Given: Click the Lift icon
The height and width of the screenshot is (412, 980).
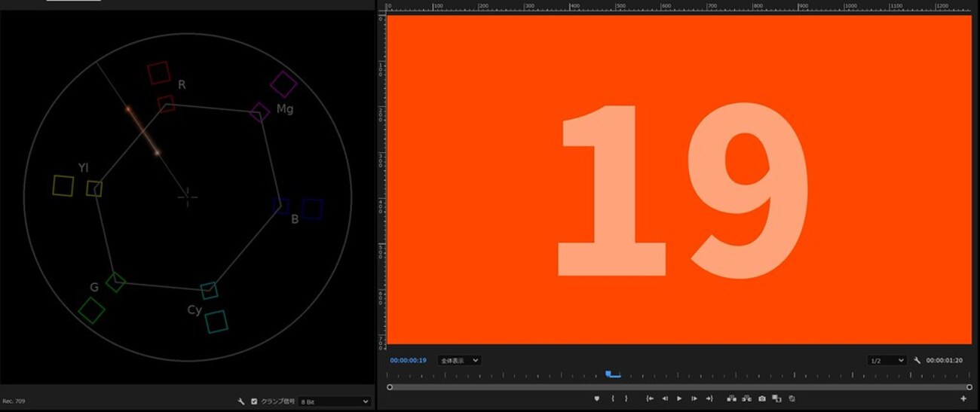Looking at the screenshot, I should [731, 398].
